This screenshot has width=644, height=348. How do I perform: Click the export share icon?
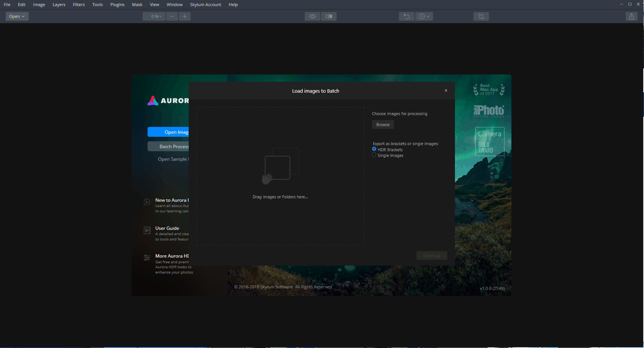click(x=631, y=16)
